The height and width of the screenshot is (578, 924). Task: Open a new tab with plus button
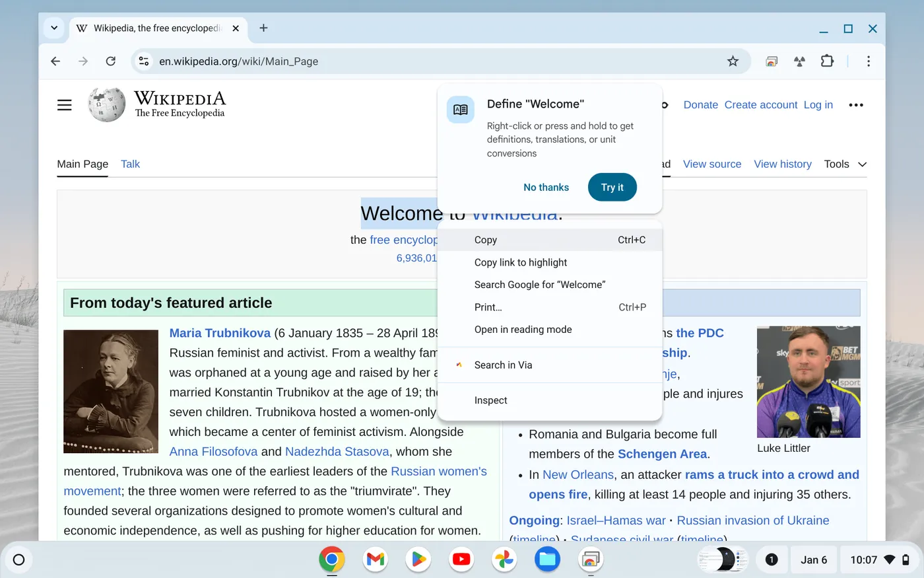coord(263,28)
